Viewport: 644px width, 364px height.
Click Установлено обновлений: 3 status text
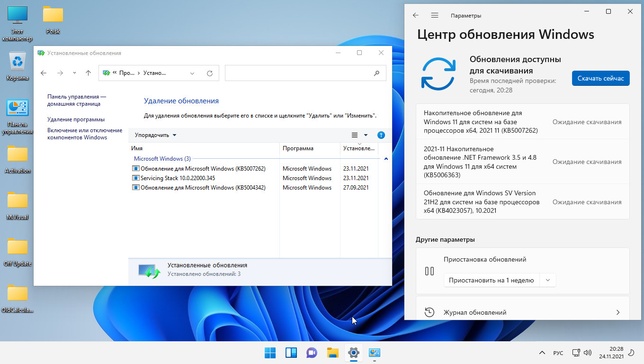204,274
